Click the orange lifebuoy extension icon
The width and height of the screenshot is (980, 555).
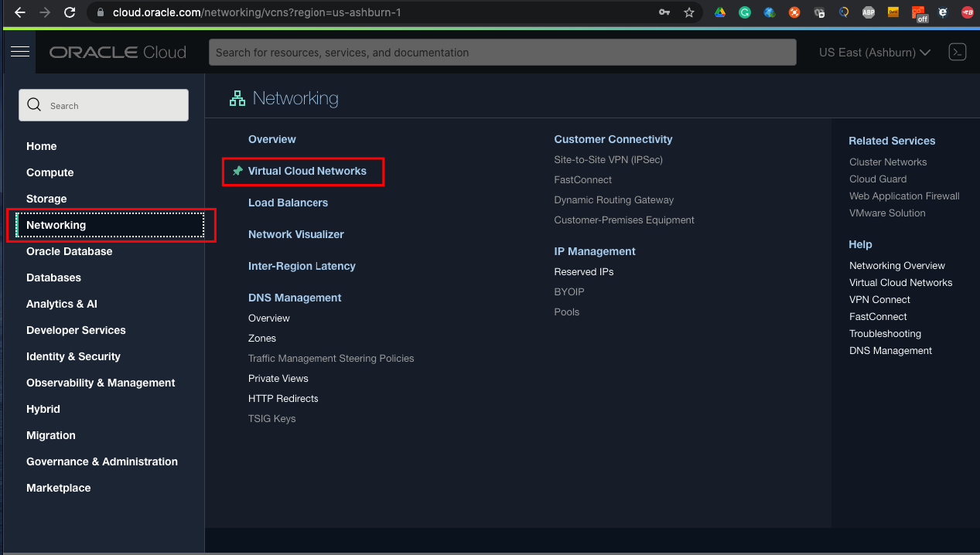tap(794, 12)
